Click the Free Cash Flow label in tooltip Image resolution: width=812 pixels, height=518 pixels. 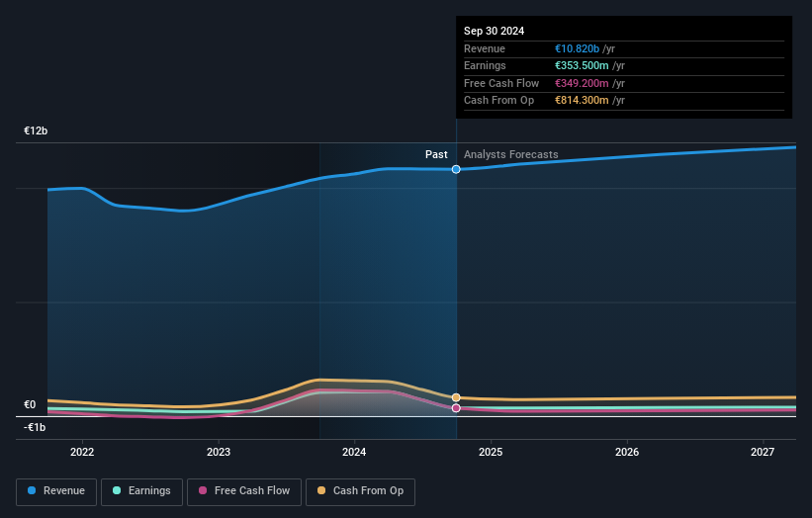[x=501, y=83]
